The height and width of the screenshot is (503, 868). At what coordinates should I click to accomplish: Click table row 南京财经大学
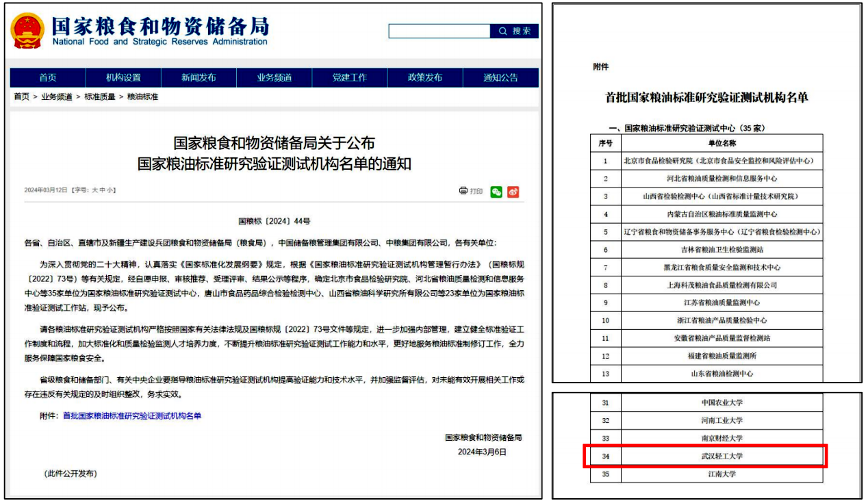[706, 439]
